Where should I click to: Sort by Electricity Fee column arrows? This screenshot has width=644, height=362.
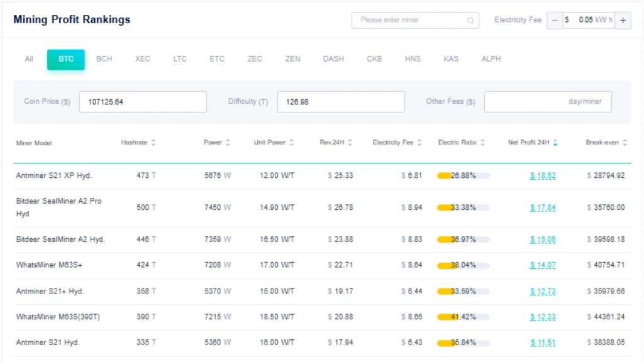click(419, 143)
